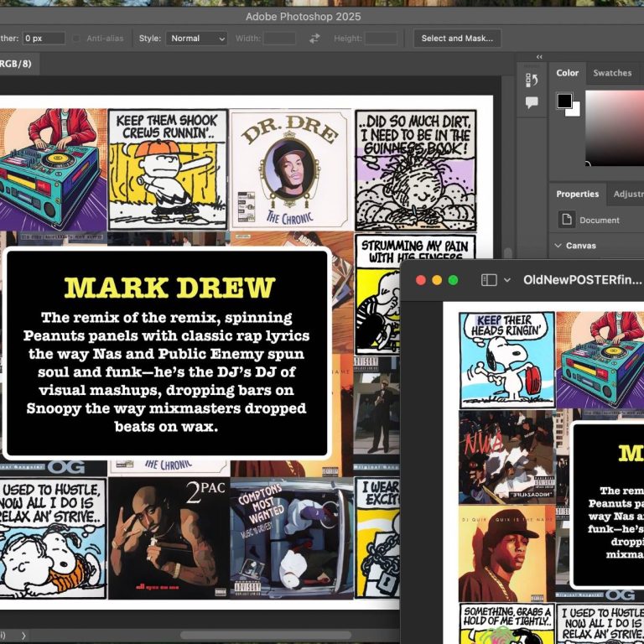Click the Document page icon in Properties
Image resolution: width=644 pixels, height=644 pixels.
pos(567,220)
